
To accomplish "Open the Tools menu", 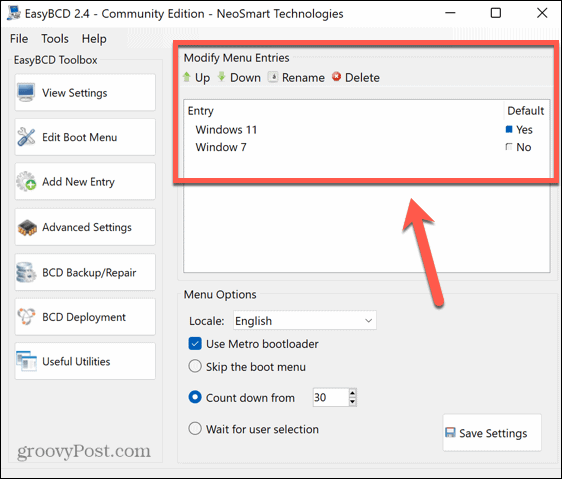I will pyautogui.click(x=55, y=39).
